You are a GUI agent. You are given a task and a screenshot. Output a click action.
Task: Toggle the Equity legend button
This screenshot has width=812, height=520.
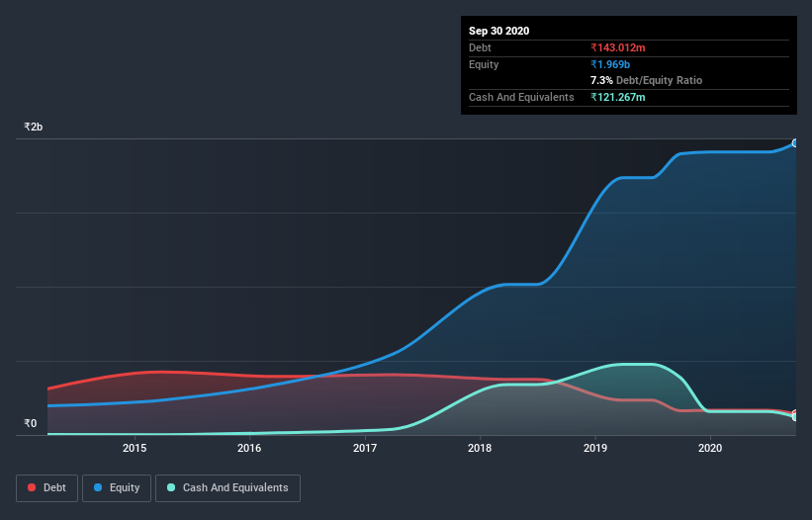tap(117, 488)
